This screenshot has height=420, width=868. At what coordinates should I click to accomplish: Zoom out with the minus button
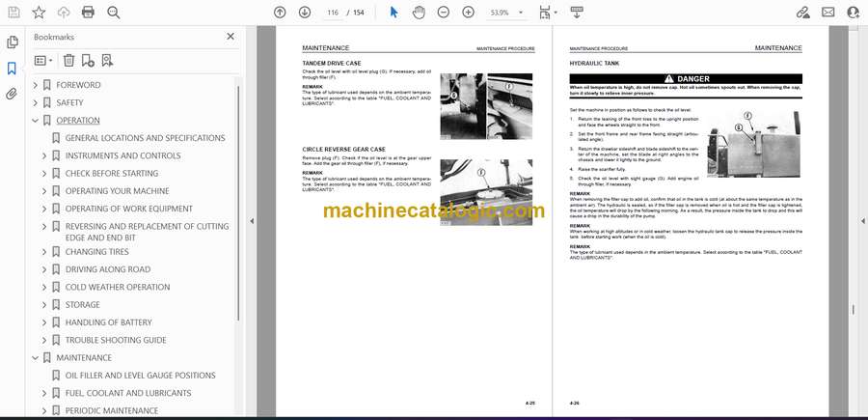(x=444, y=13)
